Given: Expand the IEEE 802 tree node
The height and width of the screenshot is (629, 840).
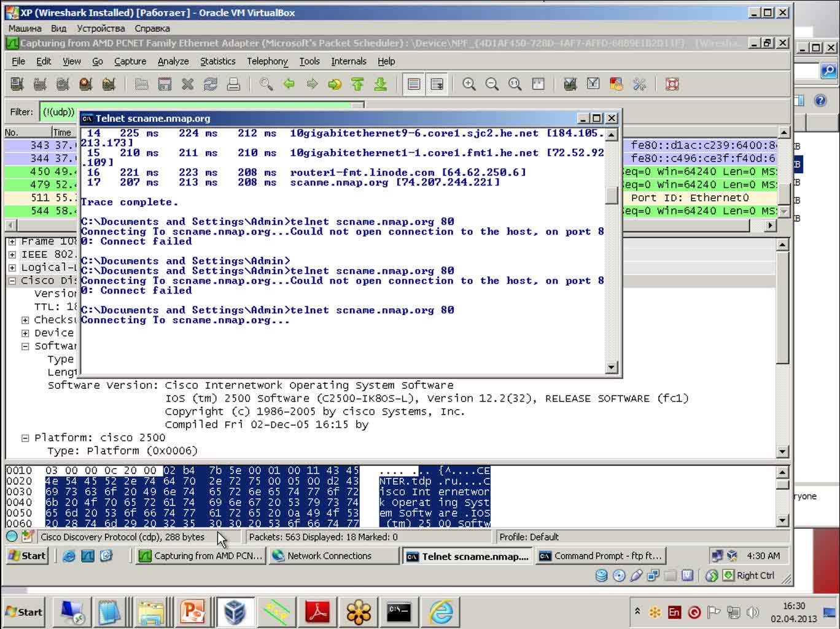Looking at the screenshot, I should click(12, 254).
